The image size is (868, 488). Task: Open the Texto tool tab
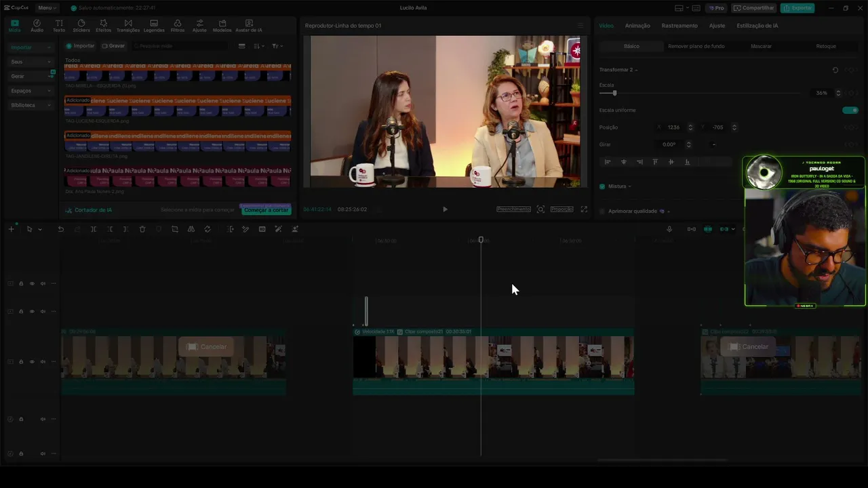[x=59, y=26]
